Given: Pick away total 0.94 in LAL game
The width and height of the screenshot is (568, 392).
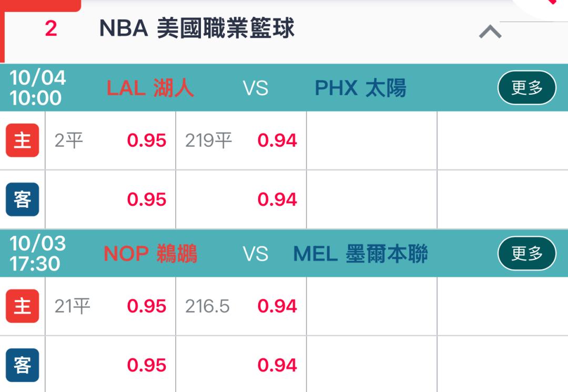Looking at the screenshot, I should (x=241, y=199).
